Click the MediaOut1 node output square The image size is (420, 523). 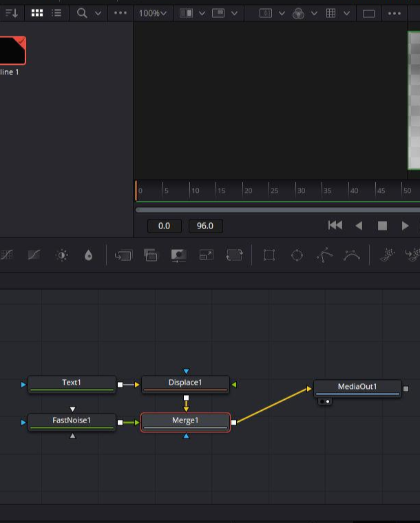[x=406, y=389]
